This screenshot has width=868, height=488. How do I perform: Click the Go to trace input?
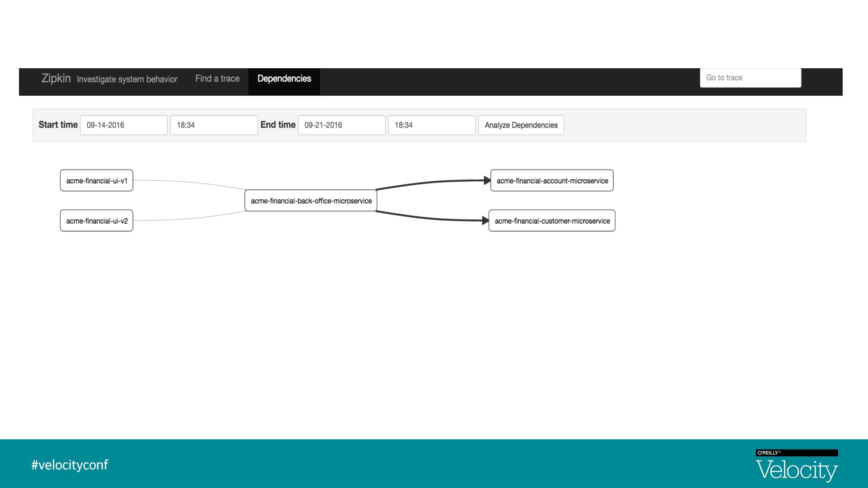(750, 78)
